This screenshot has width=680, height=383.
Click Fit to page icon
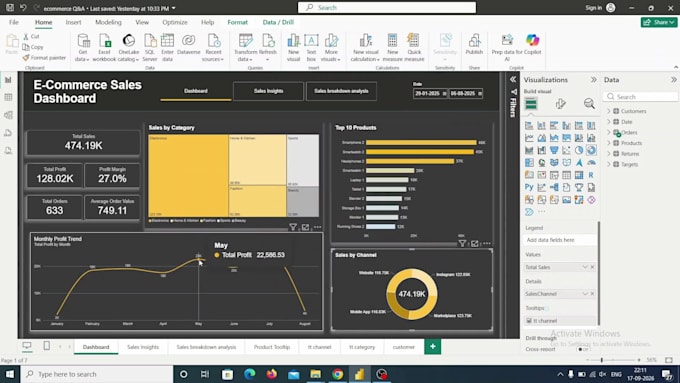pos(669,360)
